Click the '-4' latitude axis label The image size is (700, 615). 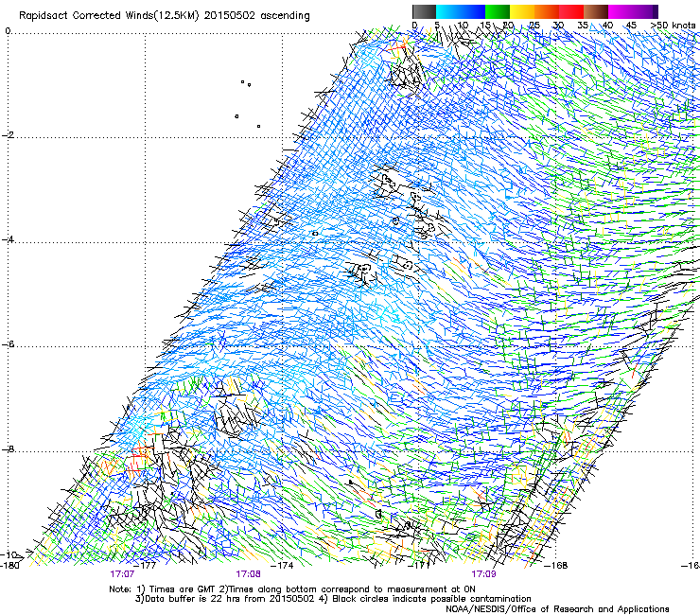(x=8, y=239)
